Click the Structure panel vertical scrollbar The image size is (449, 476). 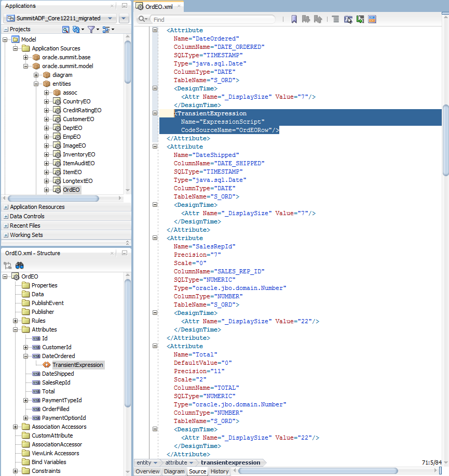(x=128, y=343)
